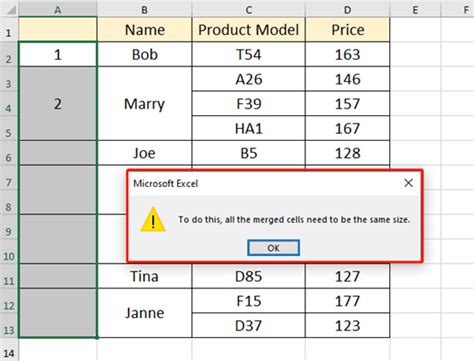The image size is (474, 361).
Task: Select product model F15
Action: click(x=248, y=301)
